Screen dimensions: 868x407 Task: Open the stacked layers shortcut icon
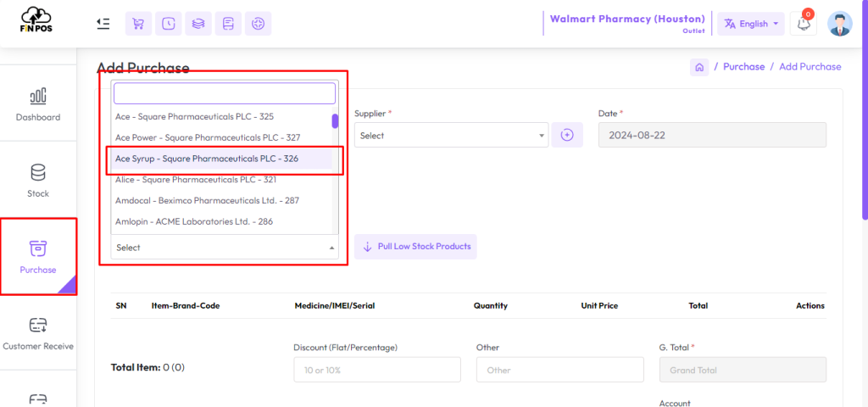(198, 24)
